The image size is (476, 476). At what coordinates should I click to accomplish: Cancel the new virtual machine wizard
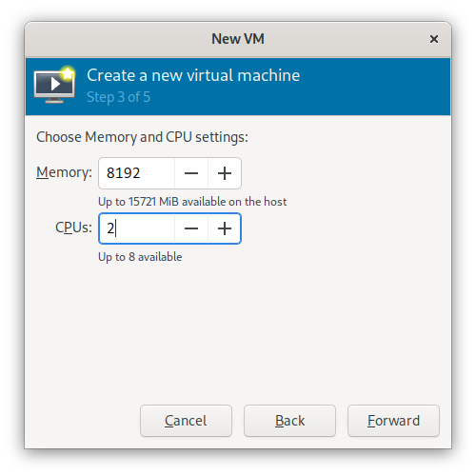[x=186, y=421]
